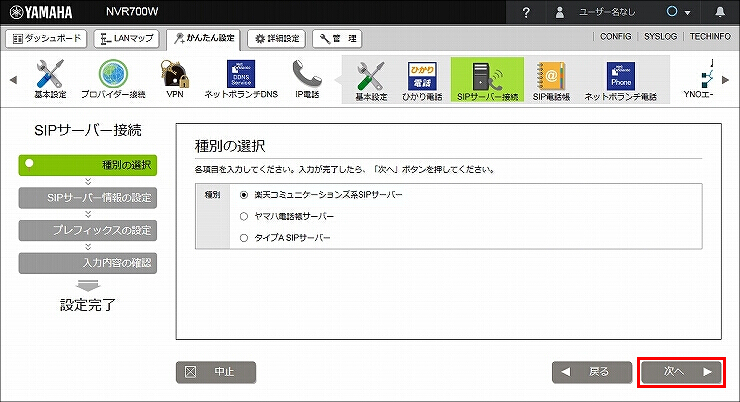Open the 基本設定 wrench icon beside プロバイダー接続

tap(50, 78)
